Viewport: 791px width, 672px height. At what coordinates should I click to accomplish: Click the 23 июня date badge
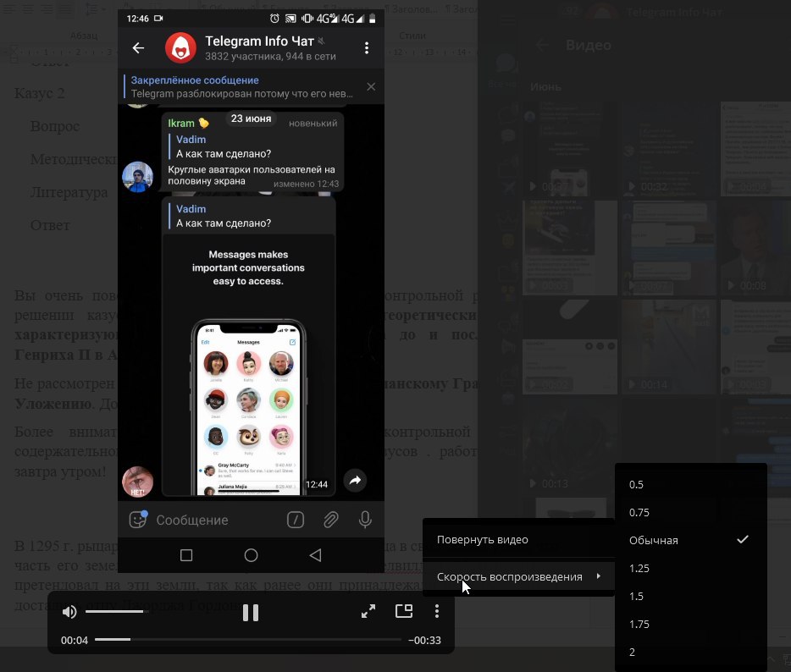tap(251, 118)
